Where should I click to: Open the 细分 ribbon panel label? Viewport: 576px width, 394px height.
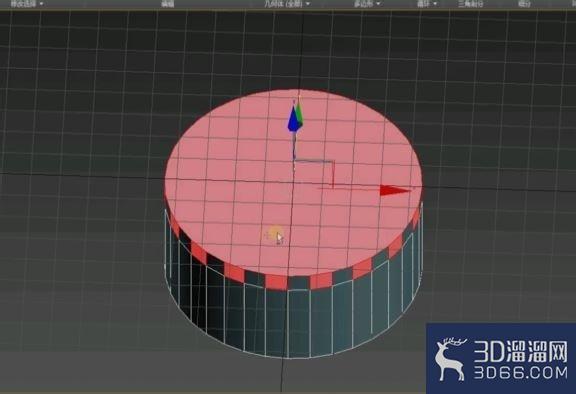pos(524,4)
